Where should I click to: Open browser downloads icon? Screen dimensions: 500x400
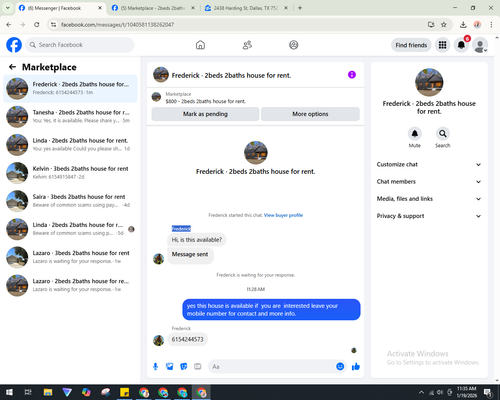(x=463, y=24)
